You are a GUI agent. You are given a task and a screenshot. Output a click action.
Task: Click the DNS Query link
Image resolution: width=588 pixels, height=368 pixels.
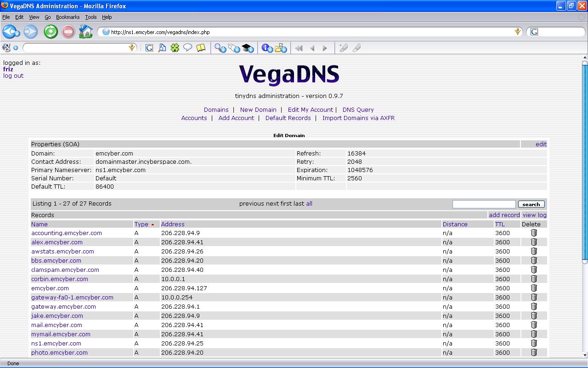[x=358, y=109]
